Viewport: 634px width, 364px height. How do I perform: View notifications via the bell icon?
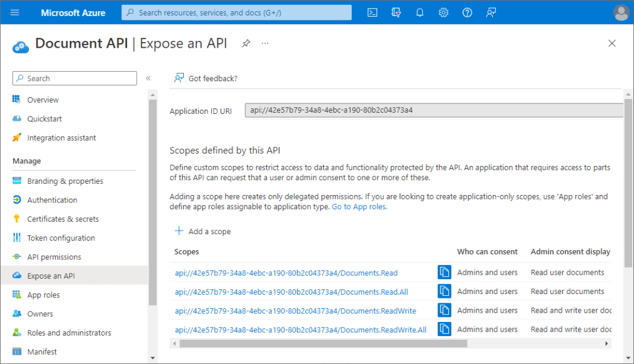coord(420,12)
